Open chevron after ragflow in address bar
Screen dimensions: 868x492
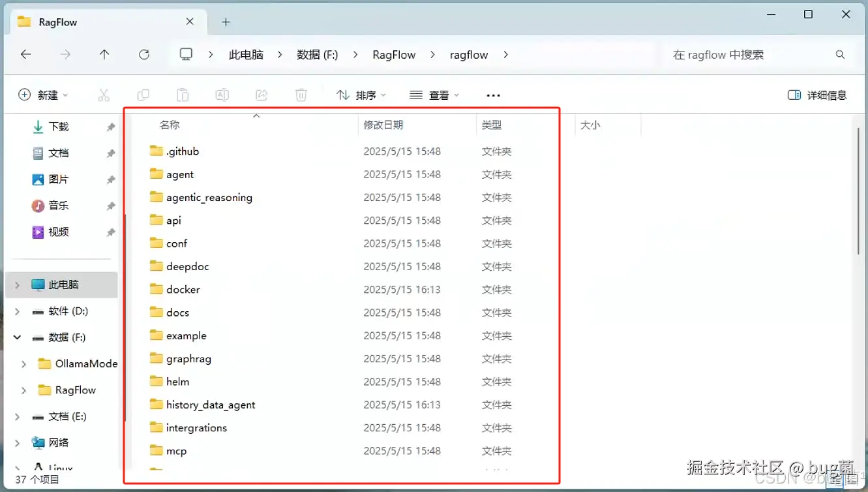pos(505,55)
